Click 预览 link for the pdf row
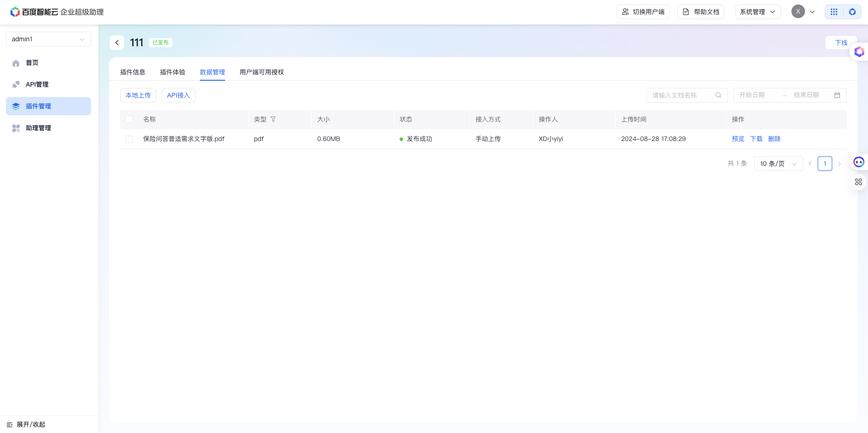Image resolution: width=868 pixels, height=433 pixels. tap(738, 139)
